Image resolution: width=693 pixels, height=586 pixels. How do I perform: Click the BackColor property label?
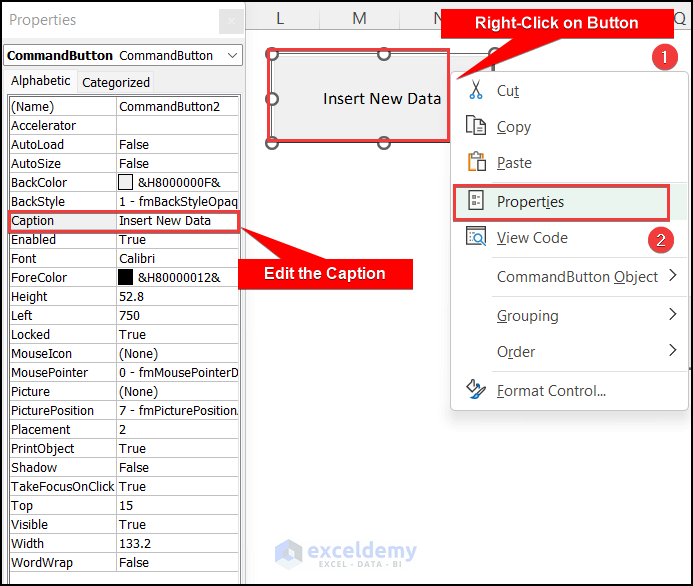tap(63, 183)
